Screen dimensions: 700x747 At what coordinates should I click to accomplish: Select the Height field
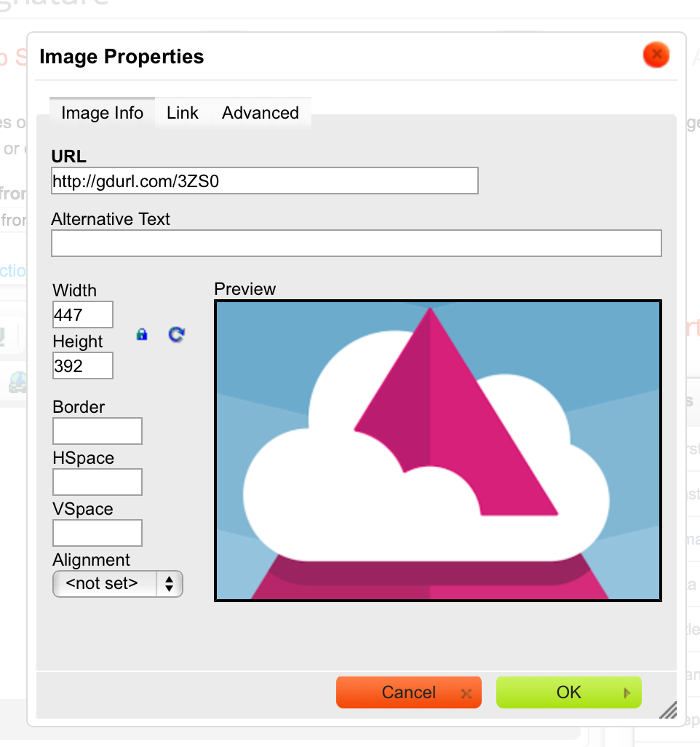pyautogui.click(x=83, y=365)
